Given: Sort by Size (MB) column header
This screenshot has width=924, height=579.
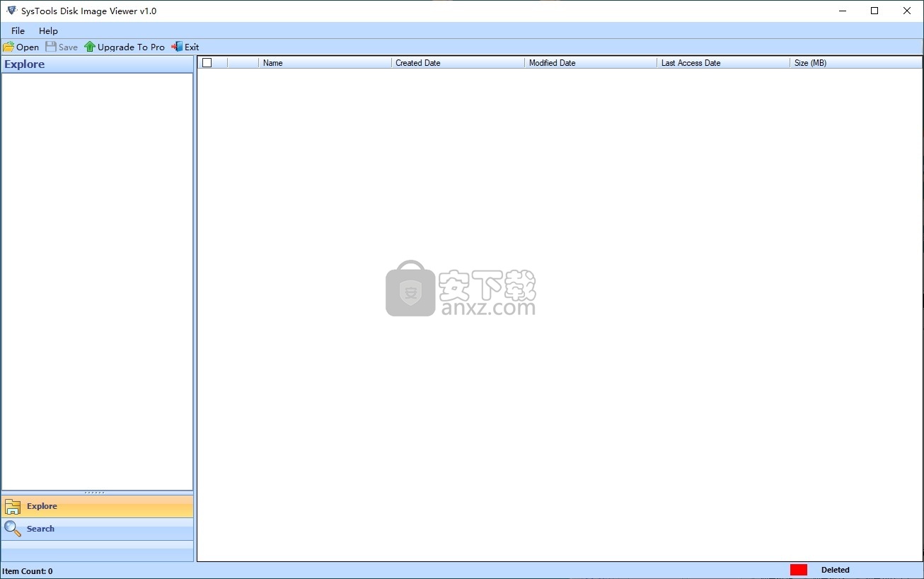Looking at the screenshot, I should [x=856, y=62].
